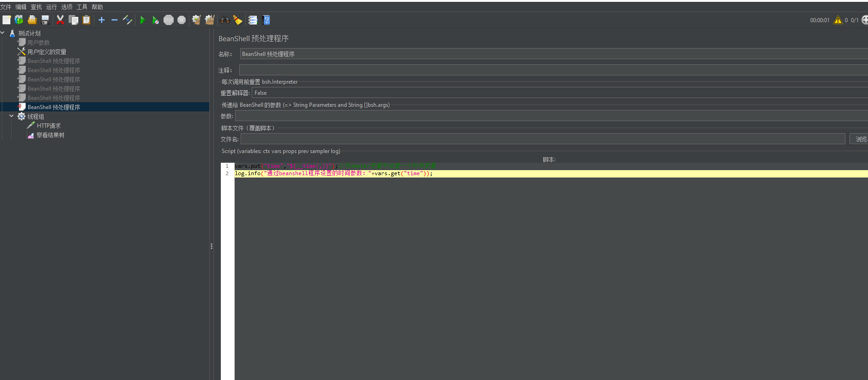Save the test plan with floppy icon
The image size is (868, 380).
45,20
